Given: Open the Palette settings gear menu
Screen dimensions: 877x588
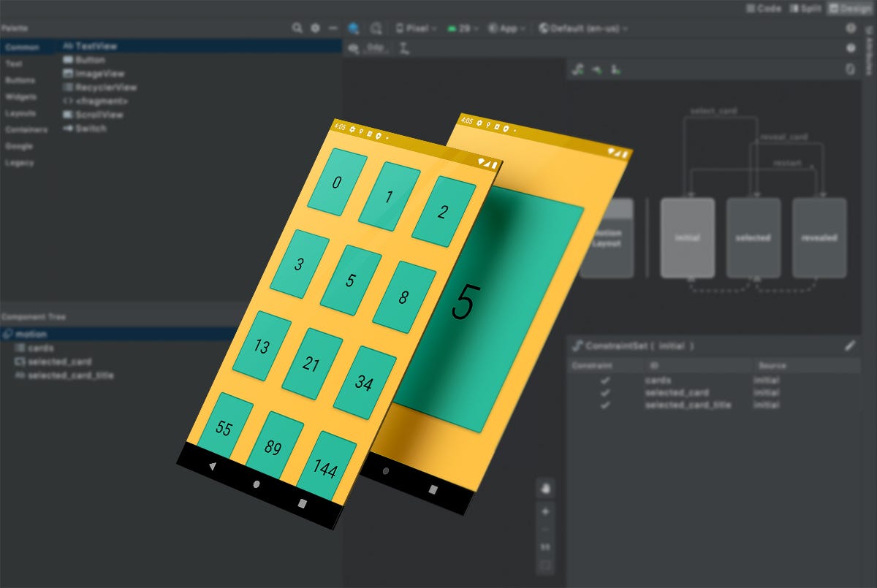Looking at the screenshot, I should [314, 28].
